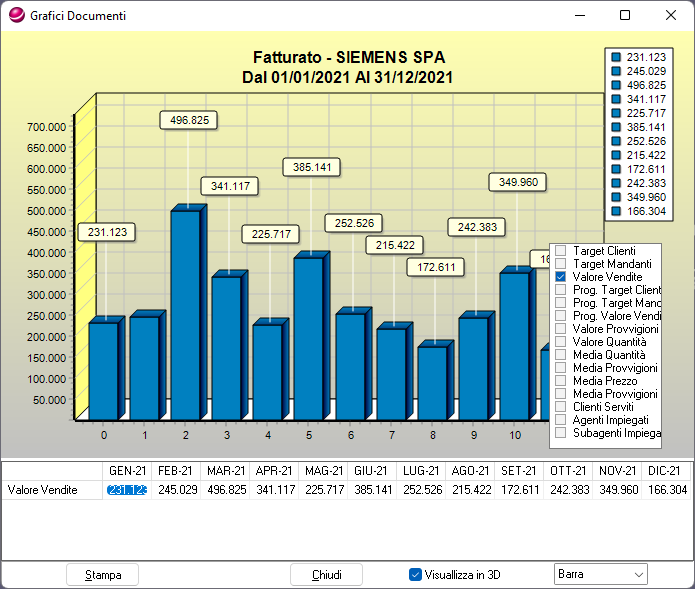Uncheck the Valore Vendite checkbox

[561, 277]
